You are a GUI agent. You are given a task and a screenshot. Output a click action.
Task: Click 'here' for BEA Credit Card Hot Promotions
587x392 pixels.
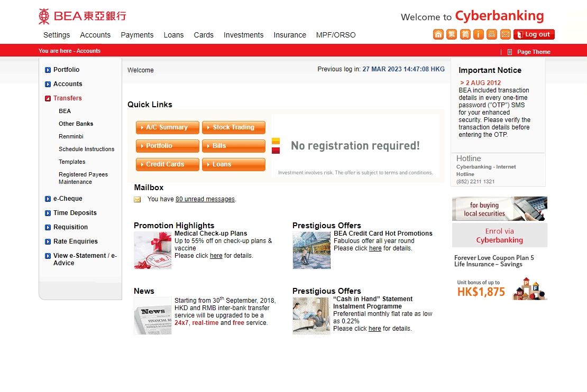(375, 248)
